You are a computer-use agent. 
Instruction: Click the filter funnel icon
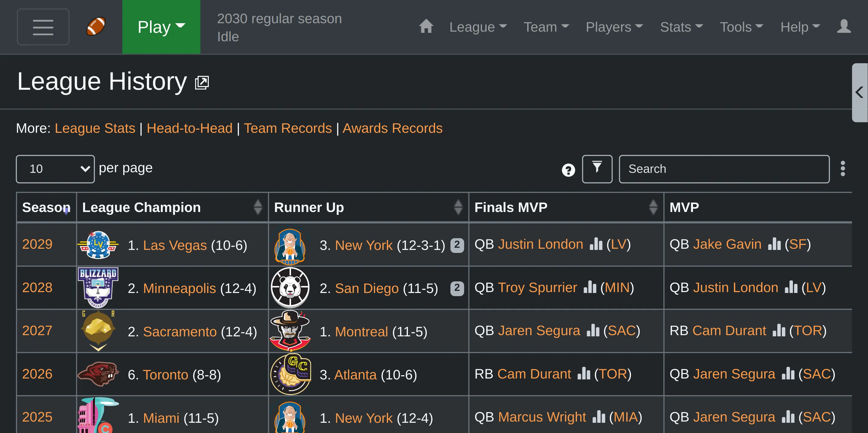(x=597, y=169)
